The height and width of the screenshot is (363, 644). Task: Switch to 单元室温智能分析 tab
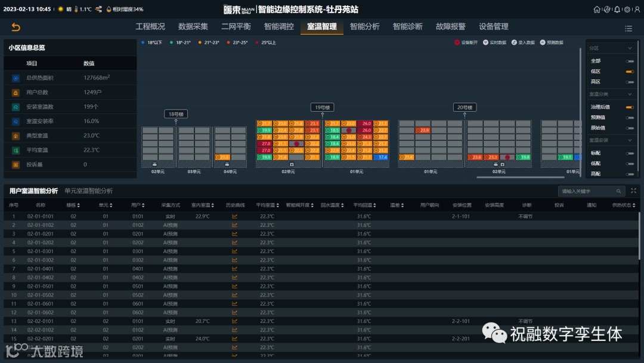pyautogui.click(x=88, y=190)
